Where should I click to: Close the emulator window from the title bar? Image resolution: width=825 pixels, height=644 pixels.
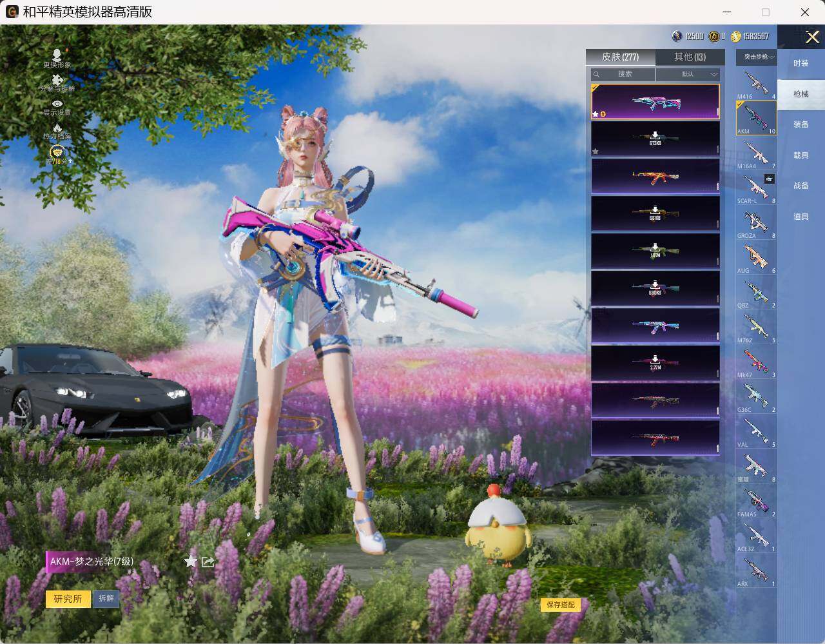point(805,12)
